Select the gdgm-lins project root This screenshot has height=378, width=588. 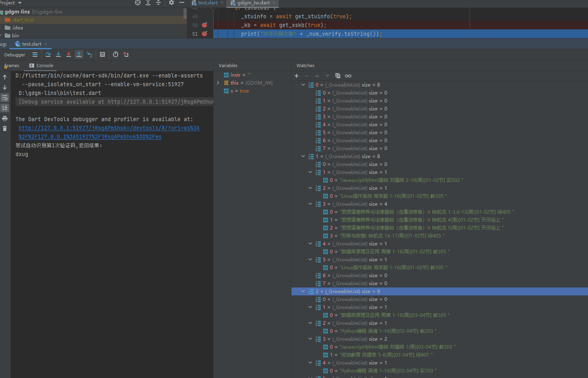pos(17,12)
